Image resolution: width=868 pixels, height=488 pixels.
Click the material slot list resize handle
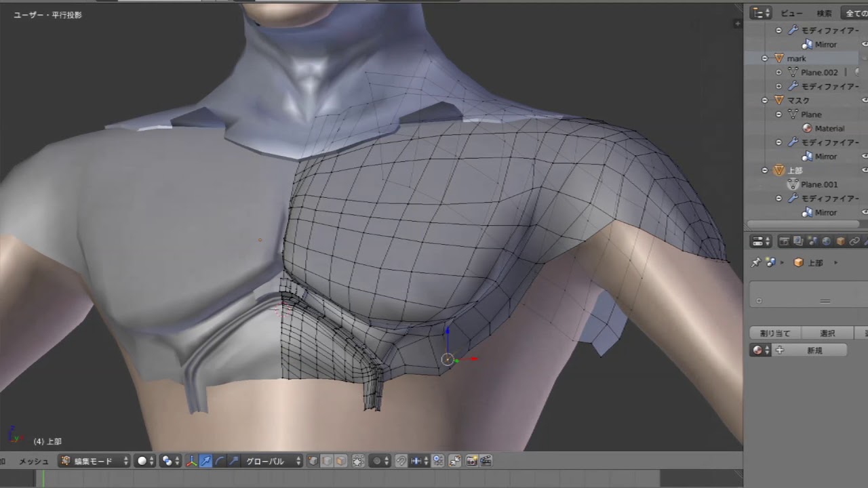825,301
